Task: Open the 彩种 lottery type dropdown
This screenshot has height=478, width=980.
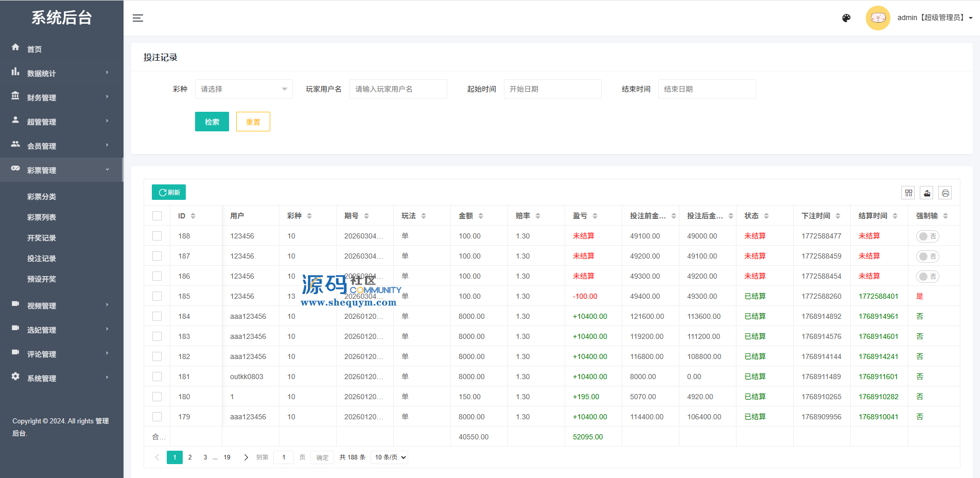Action: (243, 89)
